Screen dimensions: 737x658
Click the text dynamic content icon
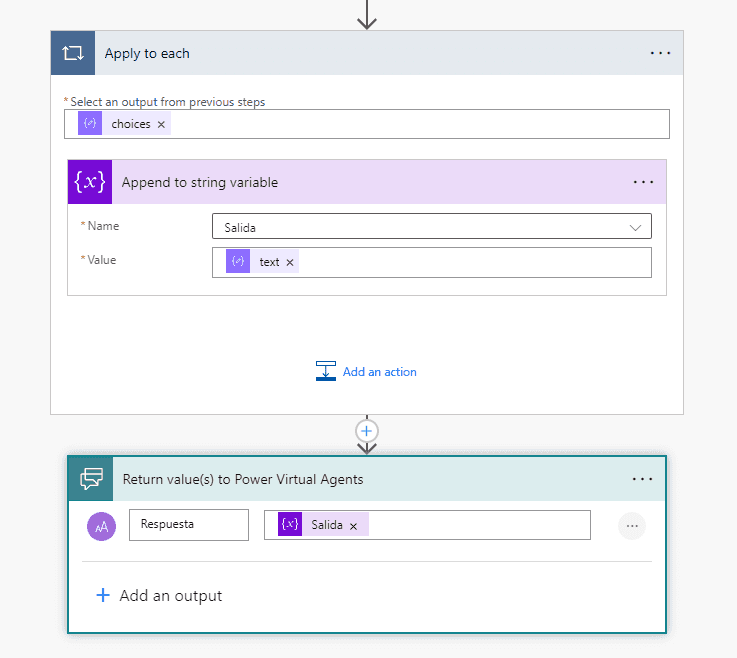[238, 261]
